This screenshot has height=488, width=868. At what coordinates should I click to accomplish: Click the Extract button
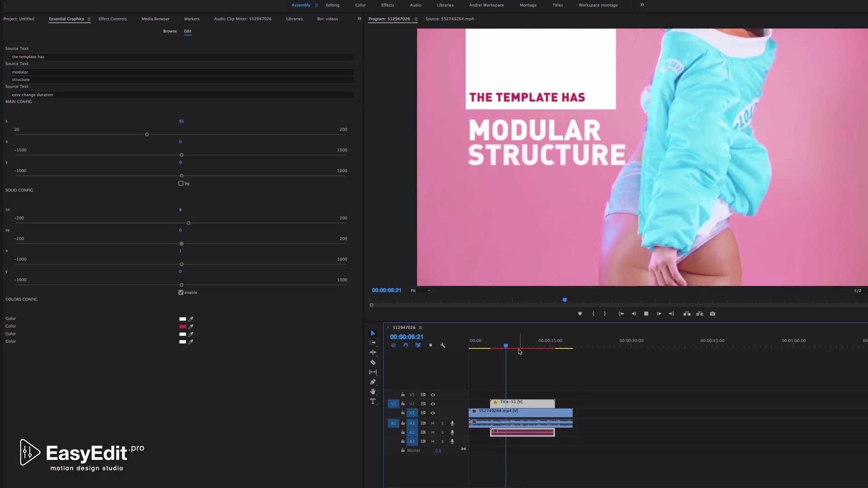coord(700,314)
